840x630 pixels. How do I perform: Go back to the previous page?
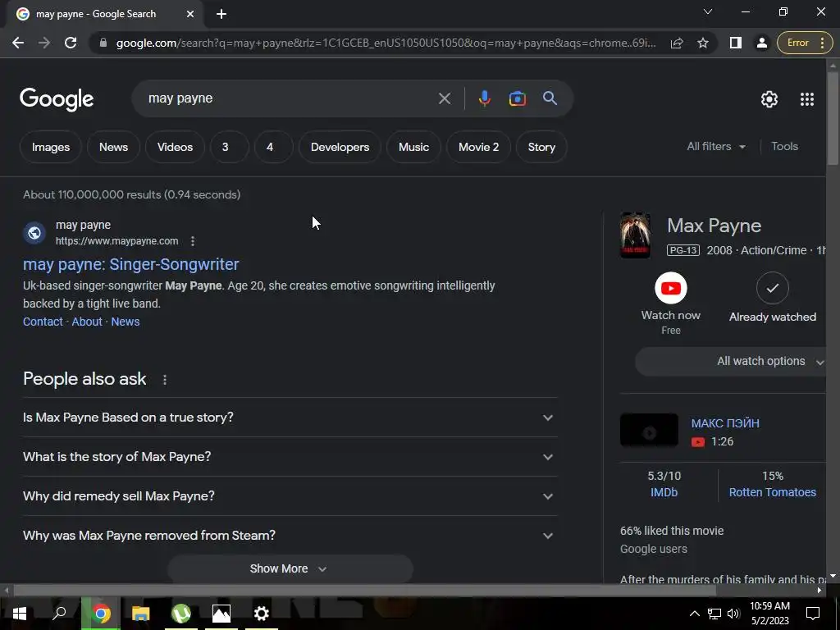(18, 43)
